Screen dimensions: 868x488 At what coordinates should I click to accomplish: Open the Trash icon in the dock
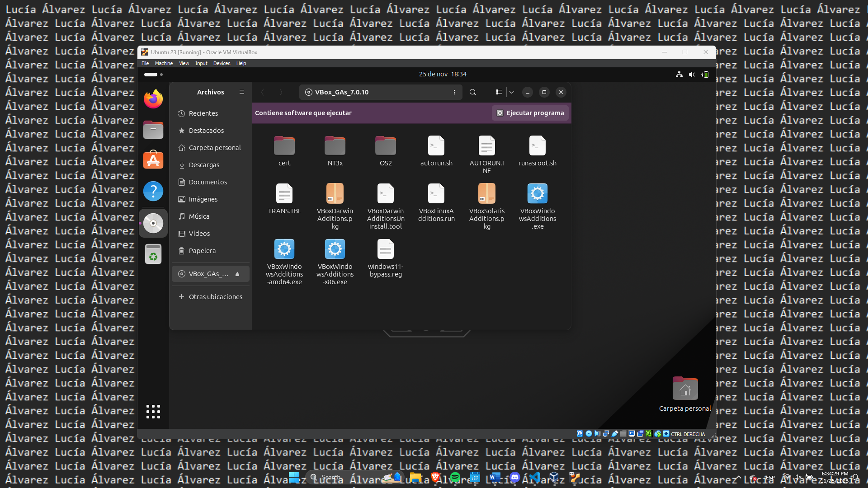(x=153, y=254)
